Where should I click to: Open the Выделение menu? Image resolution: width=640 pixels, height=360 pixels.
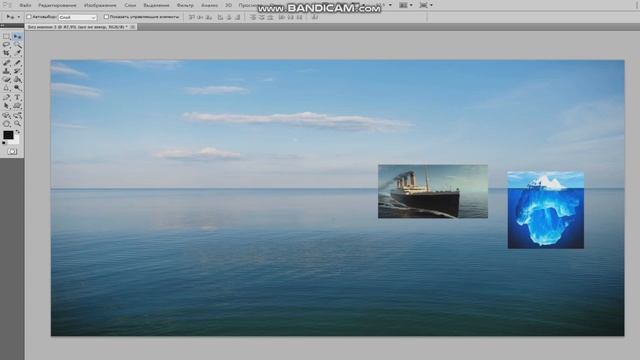tap(156, 5)
